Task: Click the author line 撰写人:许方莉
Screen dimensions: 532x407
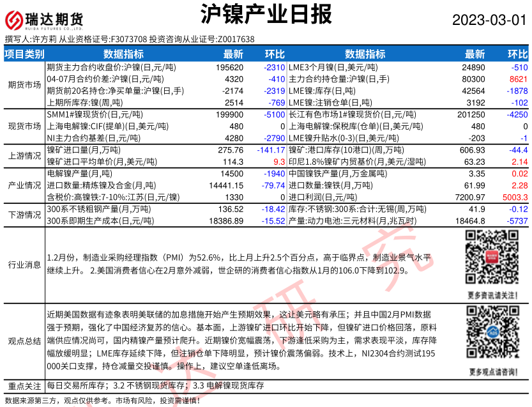Action: click(31, 40)
